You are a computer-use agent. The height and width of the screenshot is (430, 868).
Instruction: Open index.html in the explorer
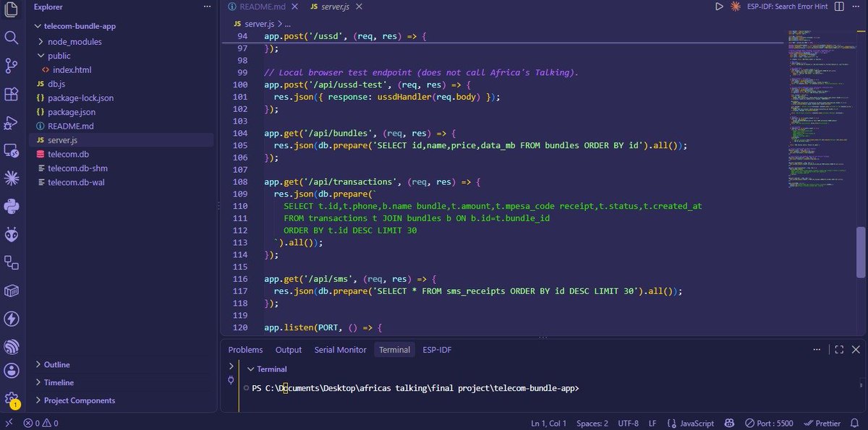click(72, 70)
